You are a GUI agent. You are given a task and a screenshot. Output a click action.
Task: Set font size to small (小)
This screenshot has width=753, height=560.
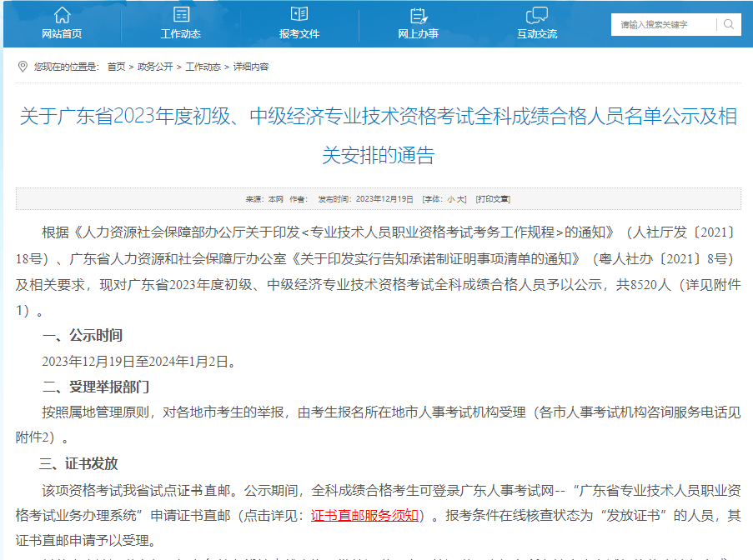pyautogui.click(x=450, y=199)
